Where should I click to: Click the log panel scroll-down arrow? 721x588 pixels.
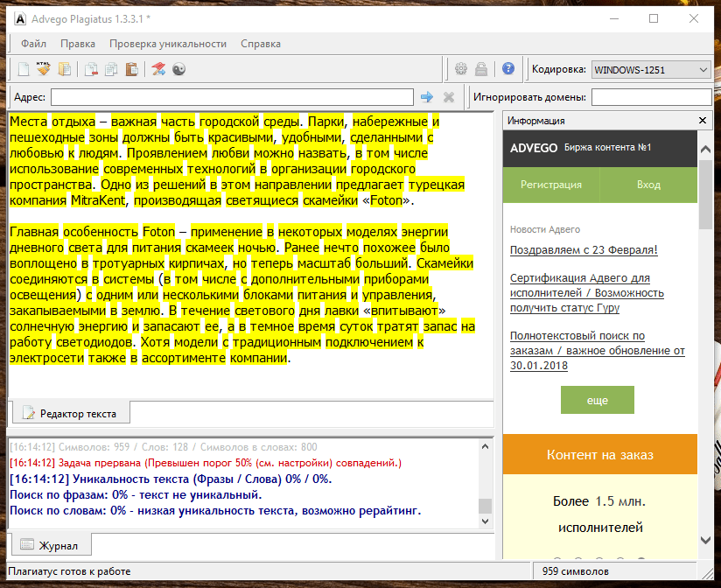(485, 521)
